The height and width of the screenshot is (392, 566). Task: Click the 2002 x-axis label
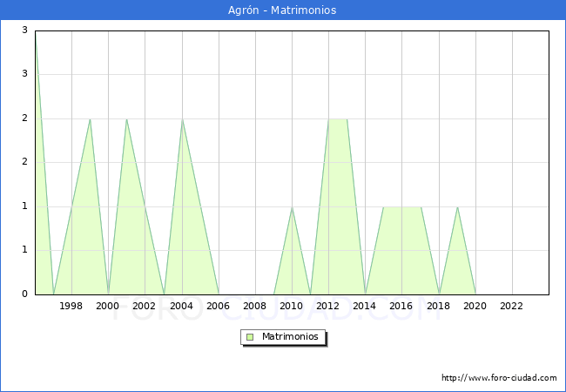pos(145,306)
